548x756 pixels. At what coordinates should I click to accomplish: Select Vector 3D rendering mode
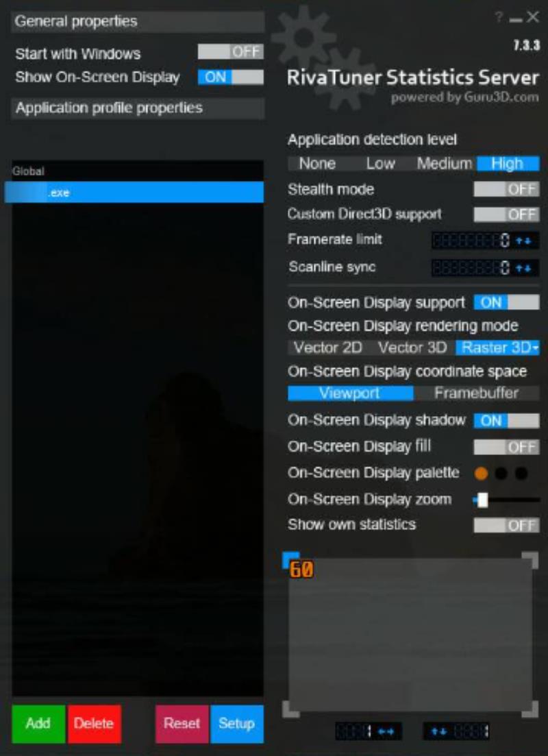click(412, 347)
